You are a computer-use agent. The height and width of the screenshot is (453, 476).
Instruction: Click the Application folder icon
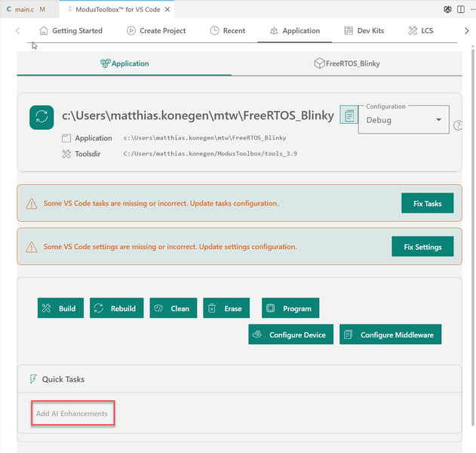pos(66,138)
